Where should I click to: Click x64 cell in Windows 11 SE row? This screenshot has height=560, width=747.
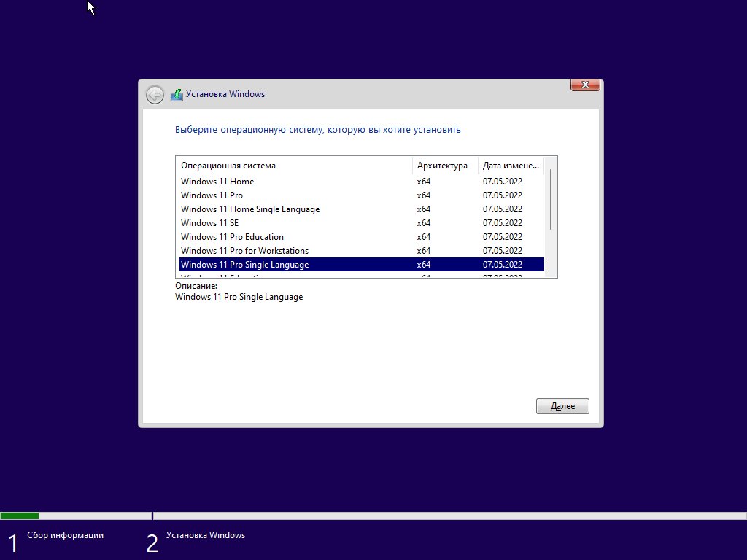(x=424, y=223)
